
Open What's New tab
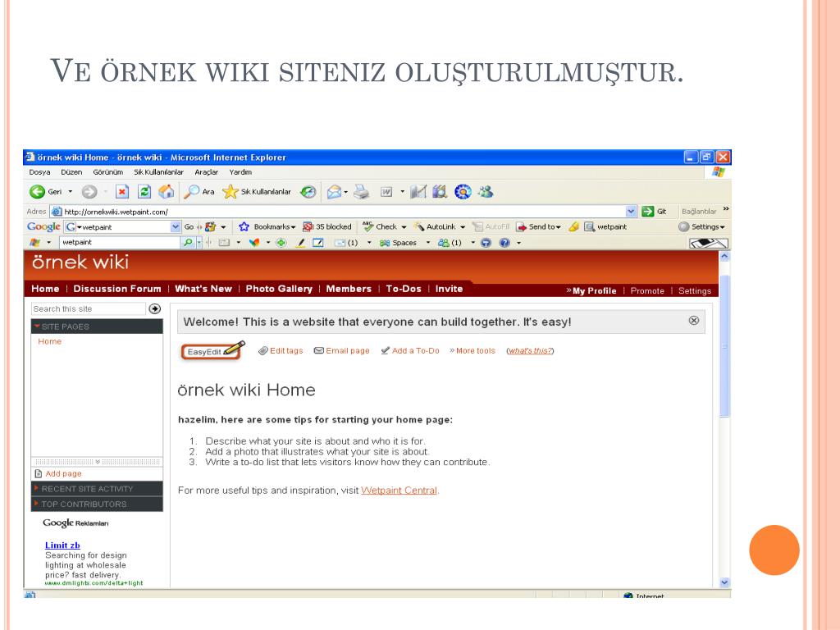pyautogui.click(x=203, y=289)
